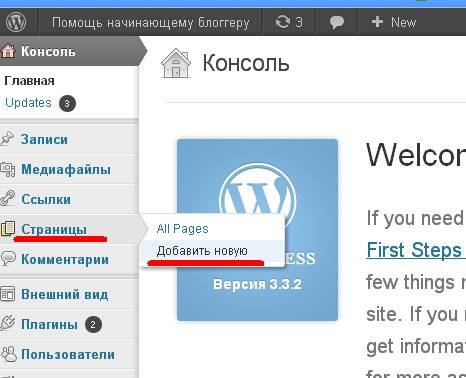Click the plug icon for Плагины

click(7, 323)
